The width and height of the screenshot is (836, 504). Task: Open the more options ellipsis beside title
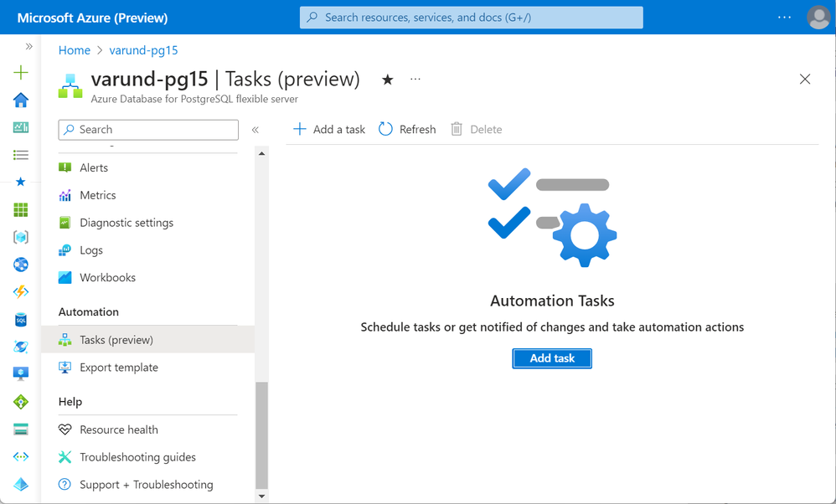(415, 80)
